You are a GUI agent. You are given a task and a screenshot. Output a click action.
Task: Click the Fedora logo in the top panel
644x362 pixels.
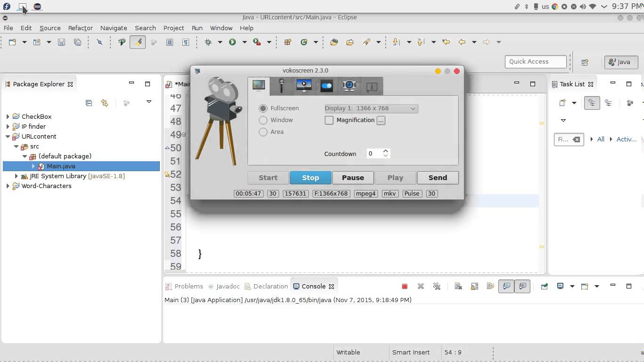coord(7,7)
